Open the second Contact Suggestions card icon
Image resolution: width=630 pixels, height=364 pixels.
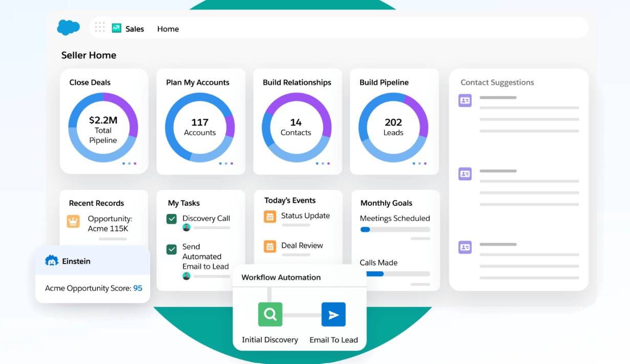tap(465, 174)
